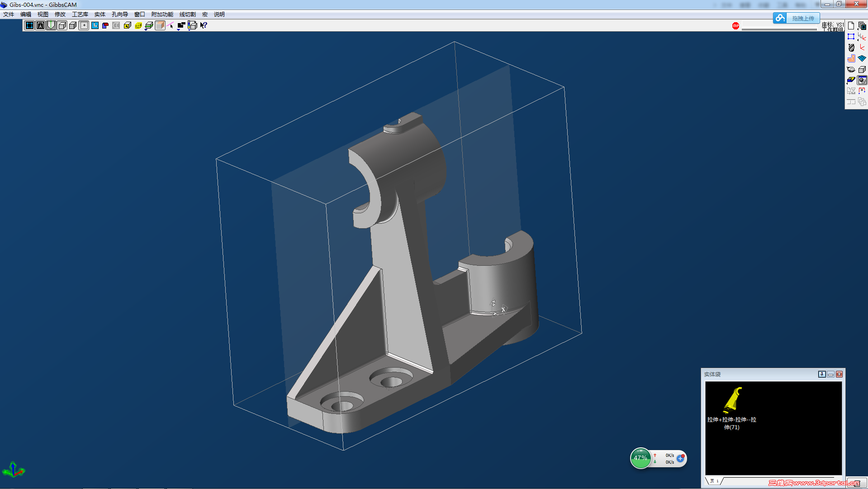Click the 47% green network indicator
This screenshot has width=868, height=489.
640,458
